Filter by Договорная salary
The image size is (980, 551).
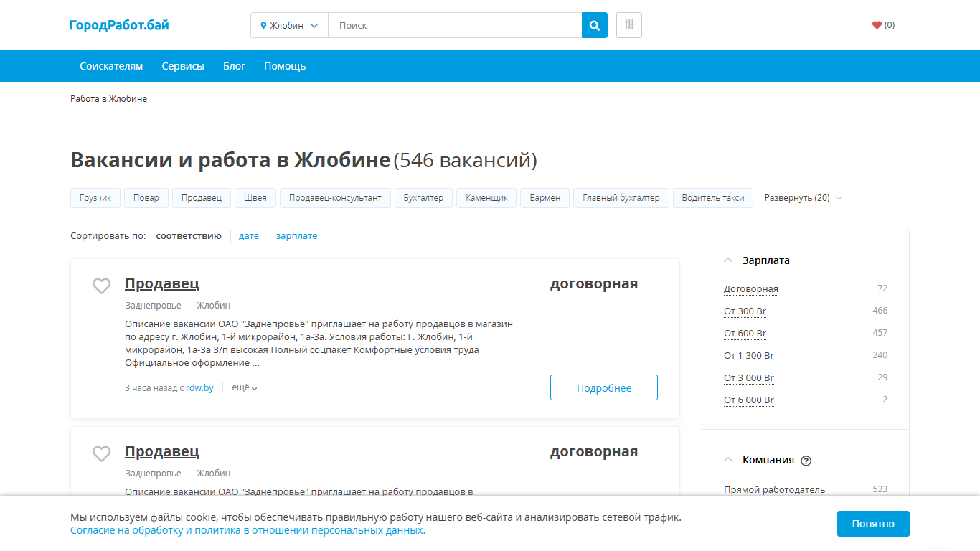[751, 289]
